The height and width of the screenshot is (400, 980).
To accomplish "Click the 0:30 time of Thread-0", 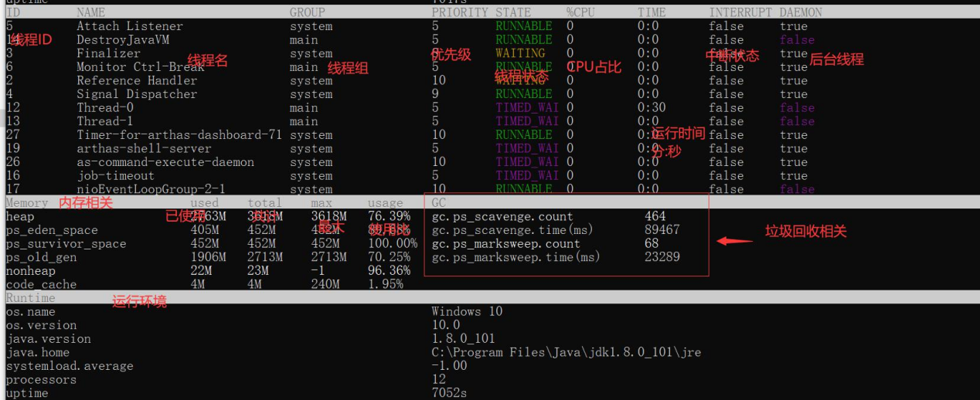I will (652, 107).
